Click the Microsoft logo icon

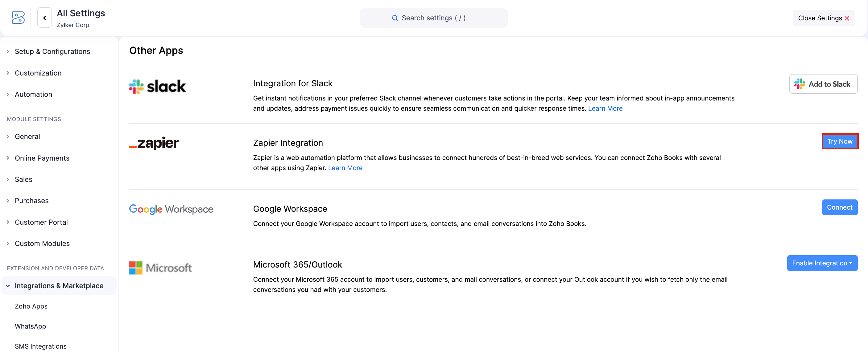coord(136,267)
